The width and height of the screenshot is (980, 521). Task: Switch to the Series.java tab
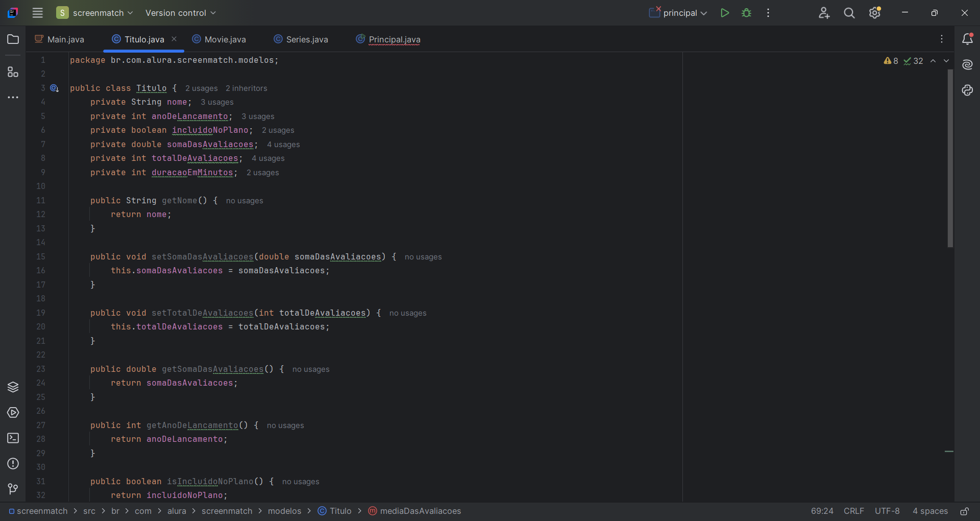pyautogui.click(x=301, y=39)
